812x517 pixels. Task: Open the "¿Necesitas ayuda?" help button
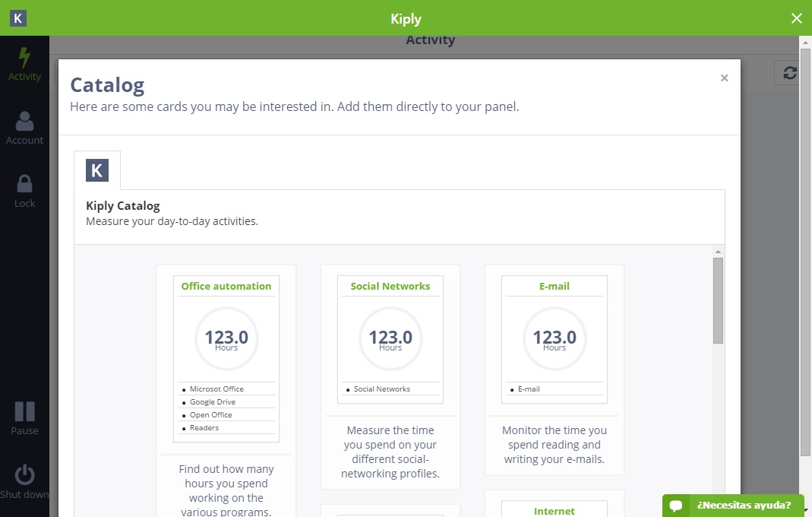click(x=743, y=505)
